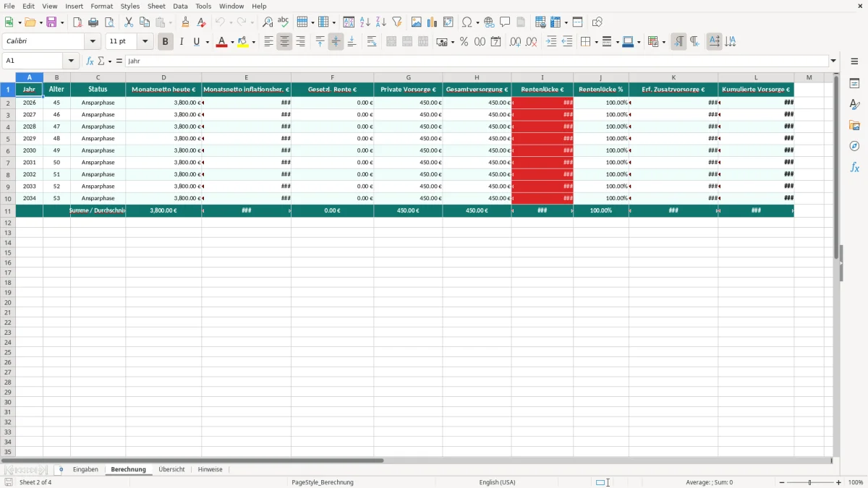Click the Background Color yellow swatch

pyautogui.click(x=243, y=42)
